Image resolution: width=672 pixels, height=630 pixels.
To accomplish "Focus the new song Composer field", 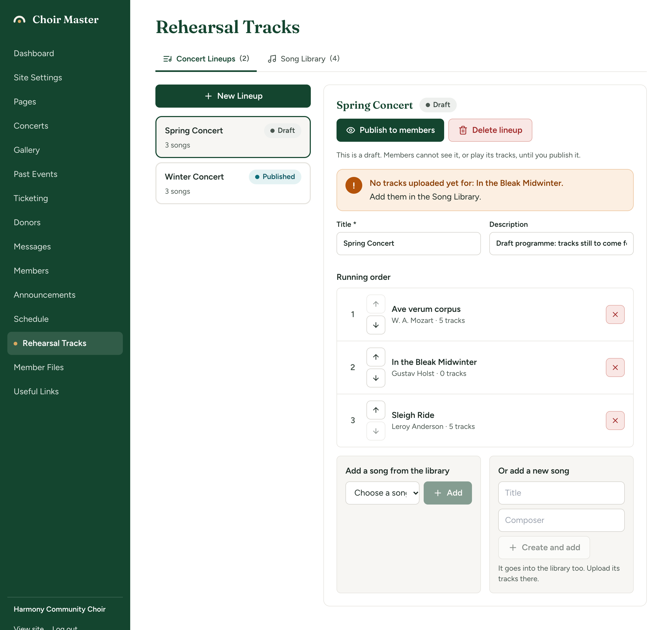I will (x=561, y=520).
